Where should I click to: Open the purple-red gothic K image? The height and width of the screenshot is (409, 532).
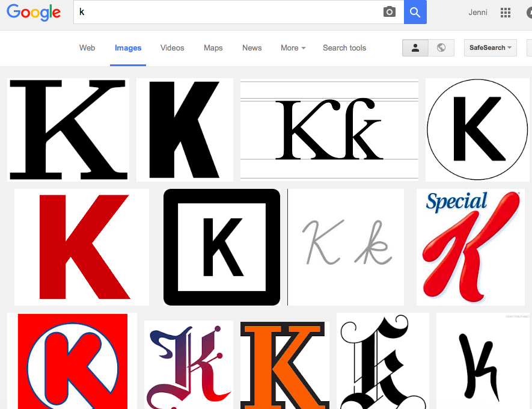pyautogui.click(x=189, y=365)
